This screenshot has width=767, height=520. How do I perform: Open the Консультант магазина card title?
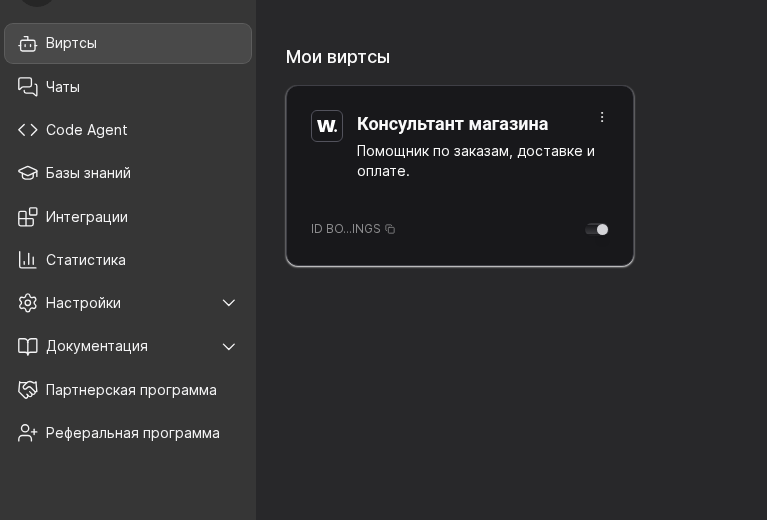tap(452, 124)
